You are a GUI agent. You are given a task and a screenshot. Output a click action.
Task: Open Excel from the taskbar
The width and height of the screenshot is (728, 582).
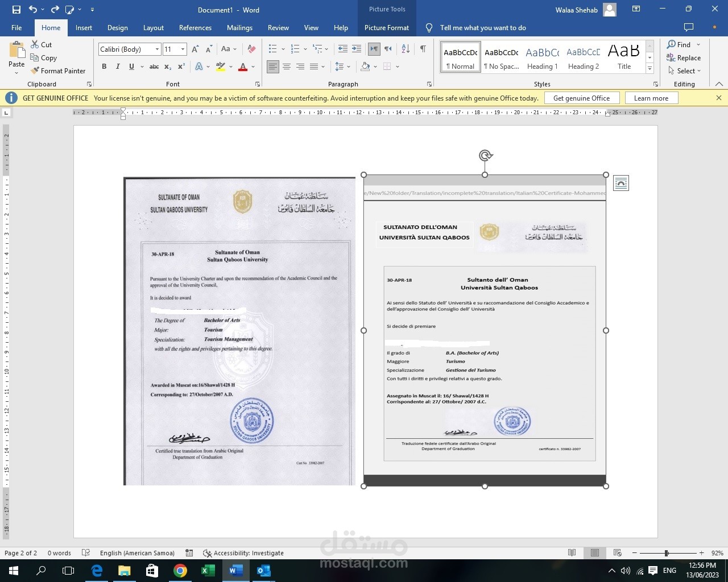coord(208,571)
